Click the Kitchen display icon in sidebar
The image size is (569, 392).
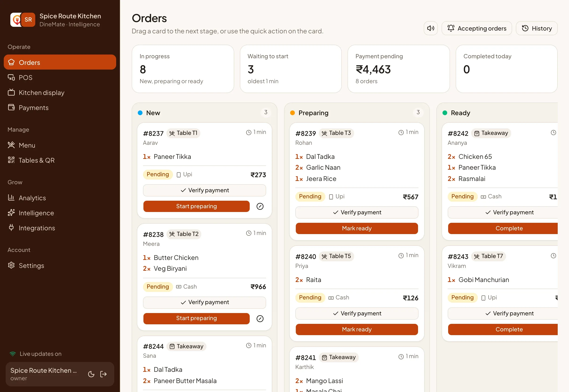pos(11,92)
